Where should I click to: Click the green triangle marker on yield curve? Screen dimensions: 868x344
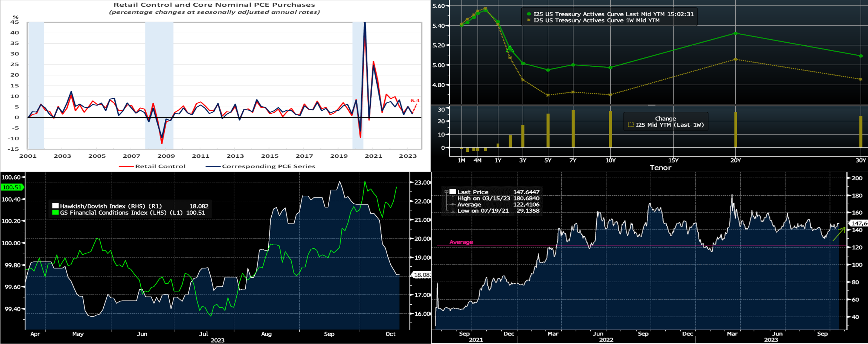pyautogui.click(x=510, y=49)
